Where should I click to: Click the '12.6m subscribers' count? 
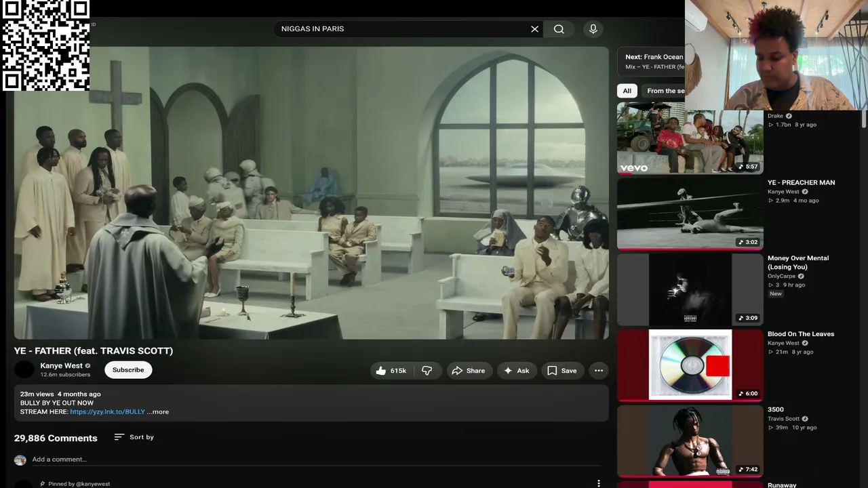tap(65, 375)
